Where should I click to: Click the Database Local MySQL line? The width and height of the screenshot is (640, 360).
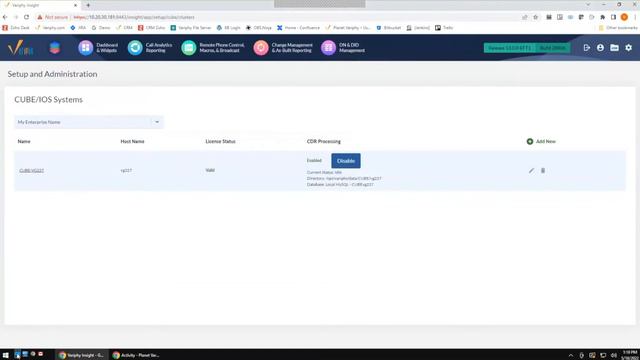tap(340, 184)
